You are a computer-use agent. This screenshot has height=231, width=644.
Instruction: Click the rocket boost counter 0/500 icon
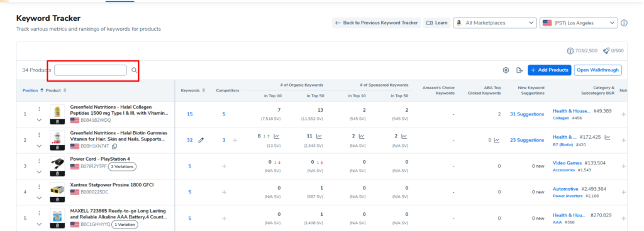pos(606,51)
